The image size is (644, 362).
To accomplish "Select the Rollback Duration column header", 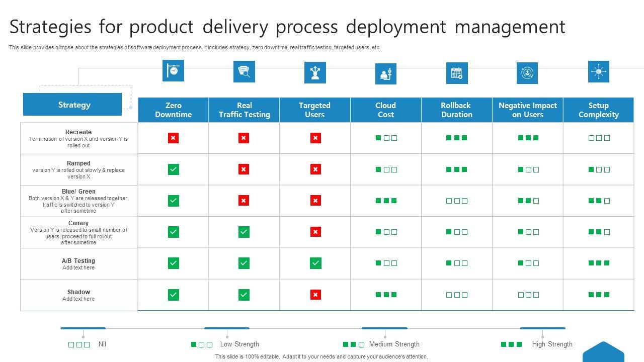I will pos(457,110).
